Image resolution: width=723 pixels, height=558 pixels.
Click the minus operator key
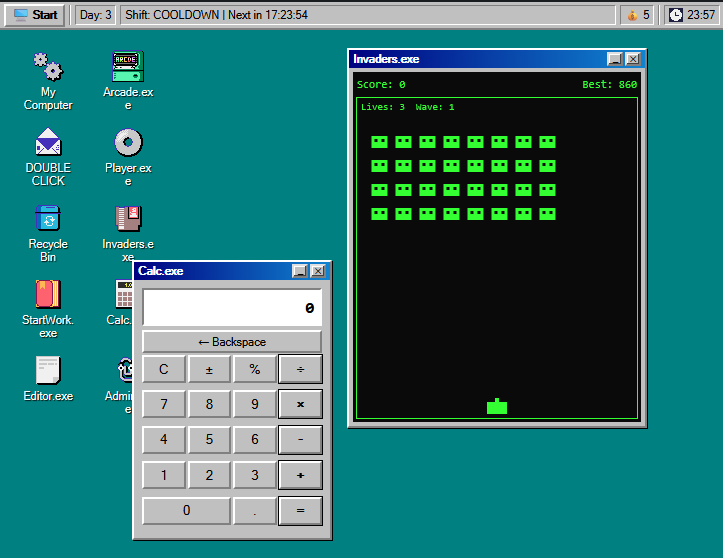300,439
